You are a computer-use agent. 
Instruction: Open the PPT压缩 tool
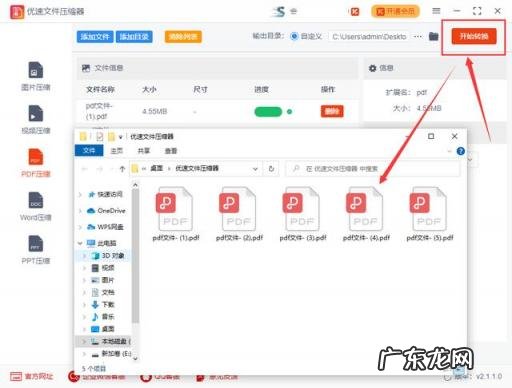click(x=36, y=250)
